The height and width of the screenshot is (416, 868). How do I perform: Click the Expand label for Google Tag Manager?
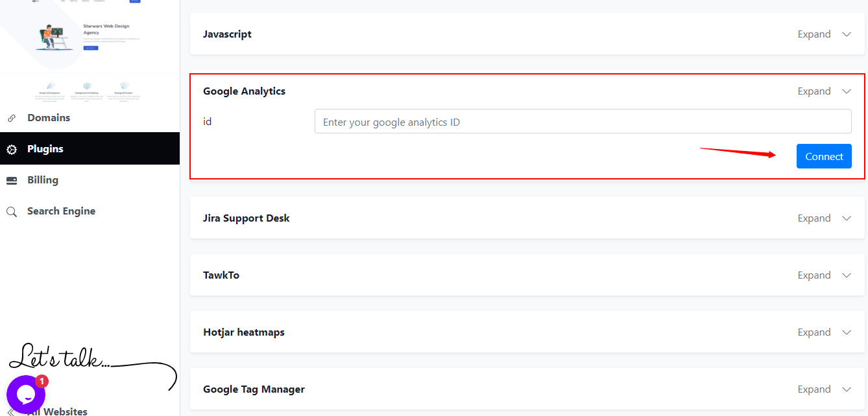click(814, 389)
